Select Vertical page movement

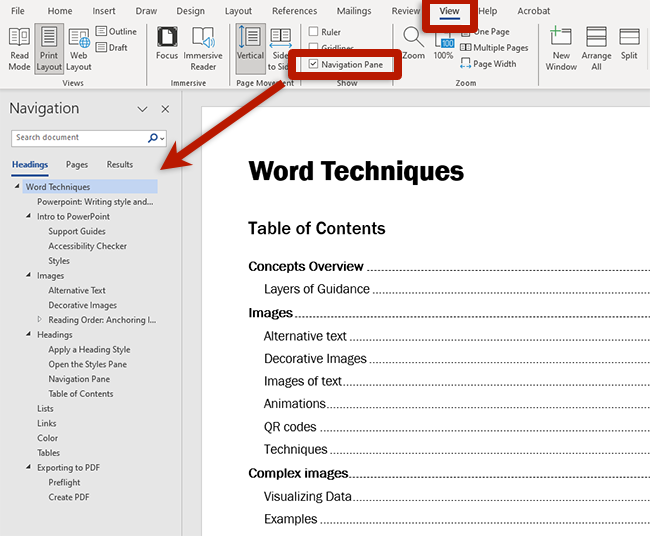coord(250,49)
